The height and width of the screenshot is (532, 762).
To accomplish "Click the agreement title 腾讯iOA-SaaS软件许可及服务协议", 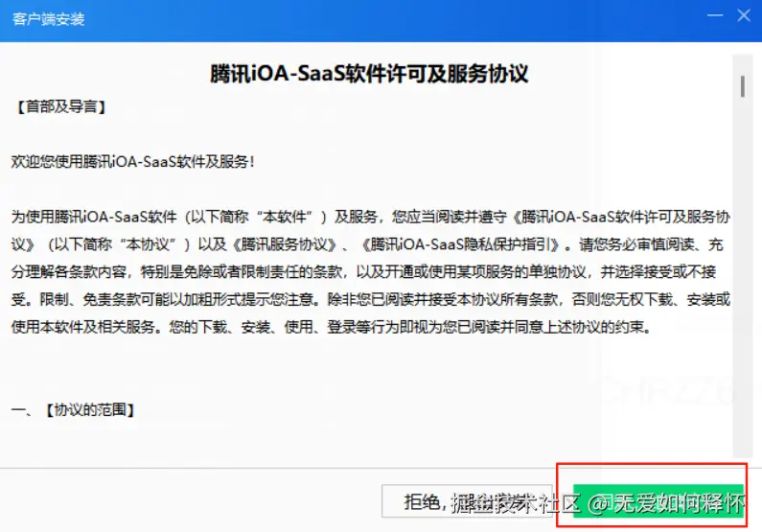I will pyautogui.click(x=369, y=74).
